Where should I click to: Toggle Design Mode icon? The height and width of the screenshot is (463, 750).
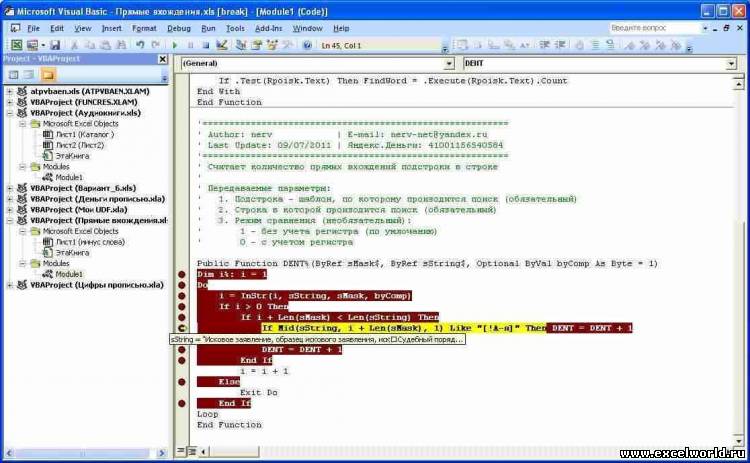pyautogui.click(x=221, y=45)
